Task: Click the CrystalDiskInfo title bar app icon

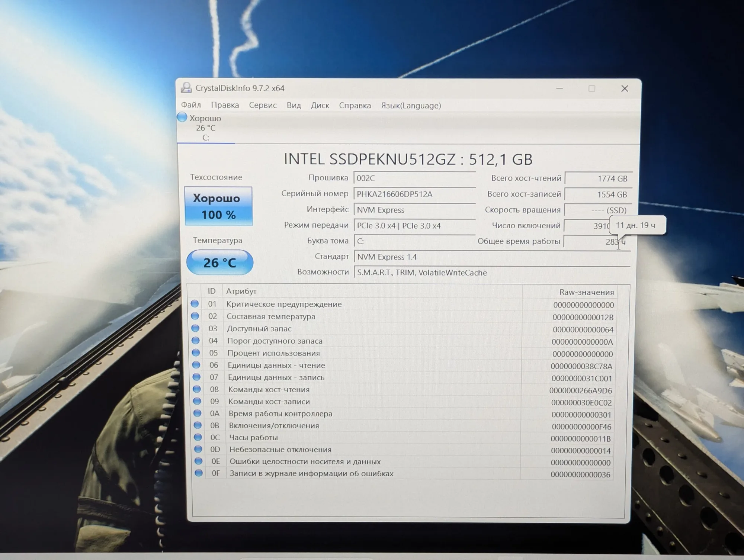Action: coord(186,88)
